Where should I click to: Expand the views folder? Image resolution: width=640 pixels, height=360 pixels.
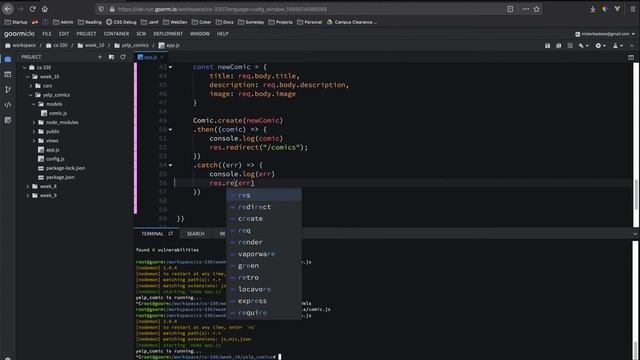34,141
